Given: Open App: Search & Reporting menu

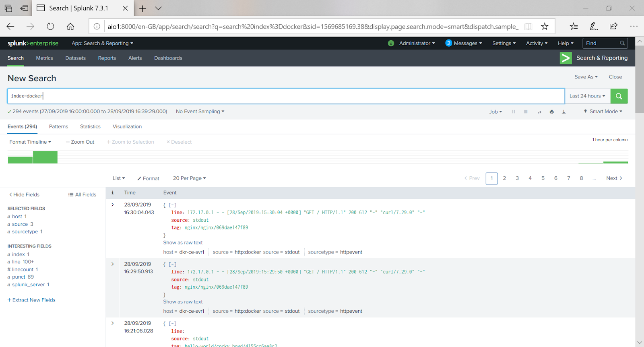Looking at the screenshot, I should coord(102,43).
